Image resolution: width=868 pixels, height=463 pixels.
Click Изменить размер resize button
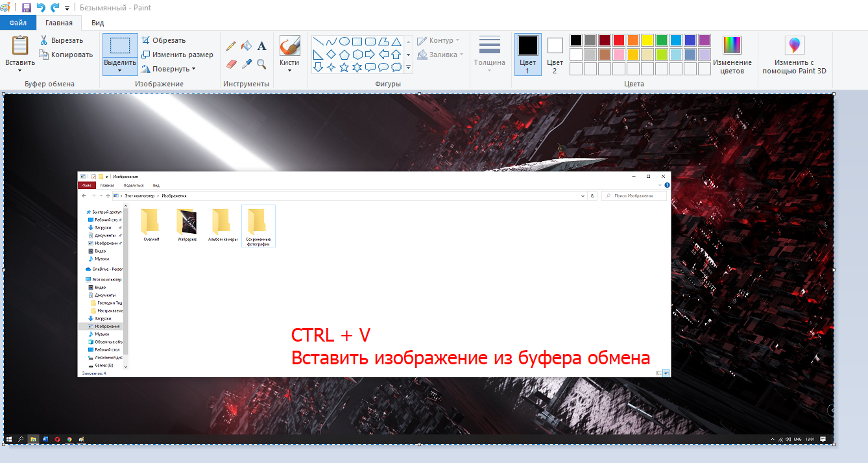(177, 55)
